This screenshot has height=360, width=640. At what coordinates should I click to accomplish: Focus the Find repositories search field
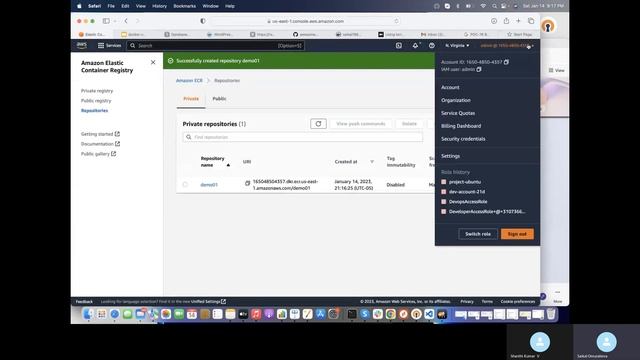303,137
